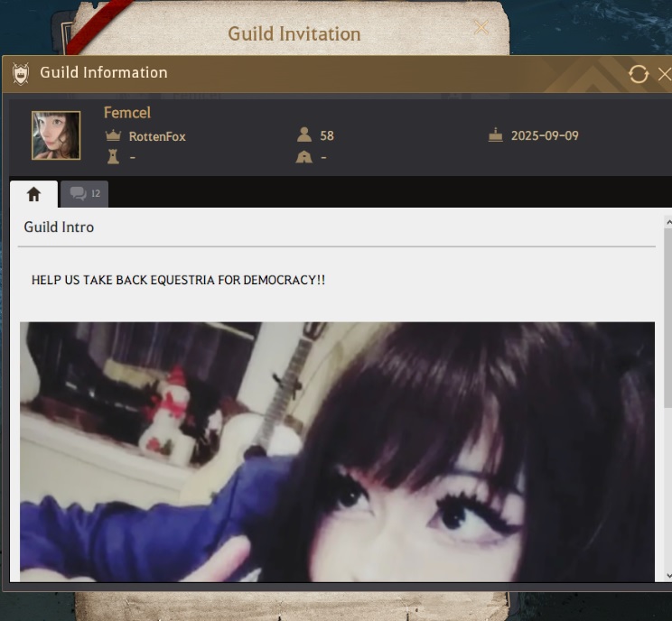Click the guild house node icon
This screenshot has height=621, width=672.
[303, 157]
